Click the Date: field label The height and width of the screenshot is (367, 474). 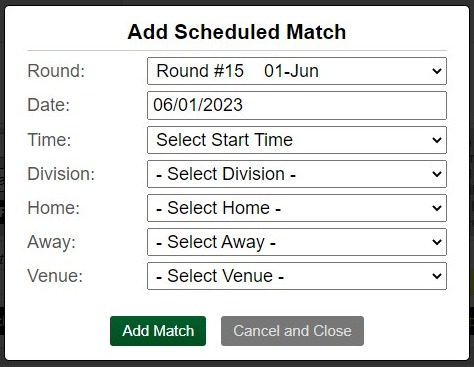click(49, 105)
